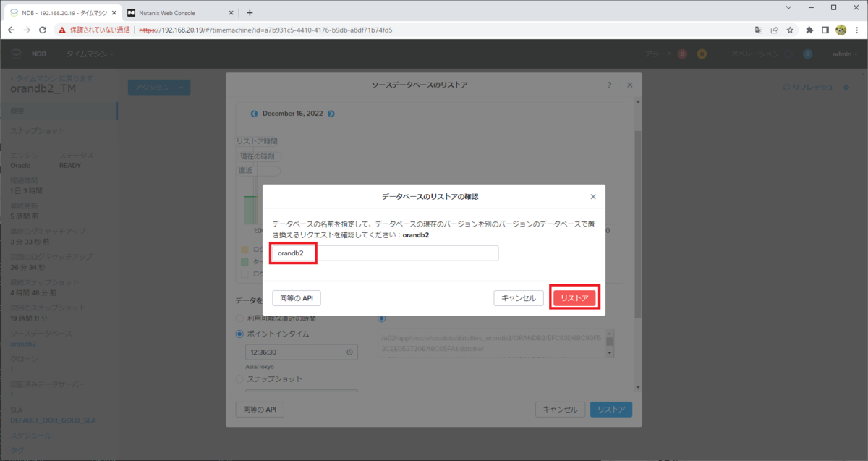The width and height of the screenshot is (868, 461).
Task: Select the ポイントインタイム radio button
Action: 240,333
